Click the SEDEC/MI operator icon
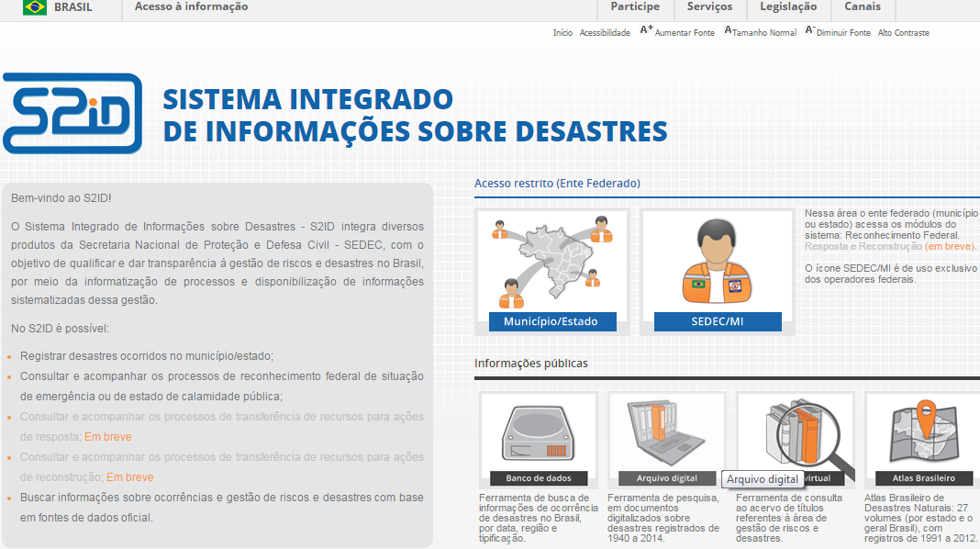The image size is (980, 549). pyautogui.click(x=717, y=263)
